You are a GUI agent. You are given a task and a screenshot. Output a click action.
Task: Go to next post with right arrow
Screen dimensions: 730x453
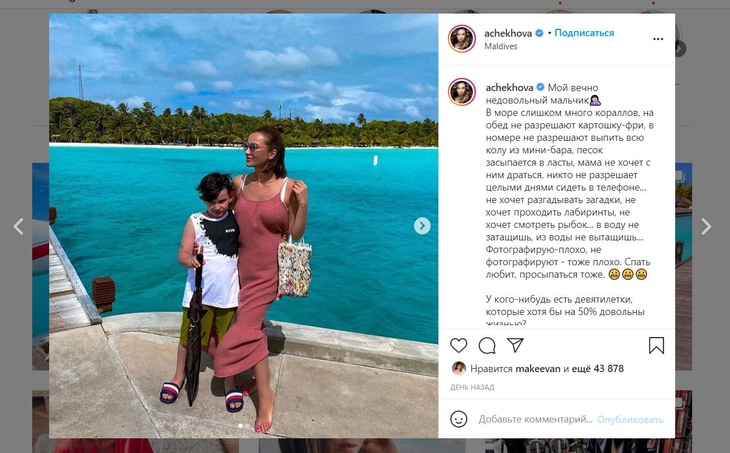(706, 227)
